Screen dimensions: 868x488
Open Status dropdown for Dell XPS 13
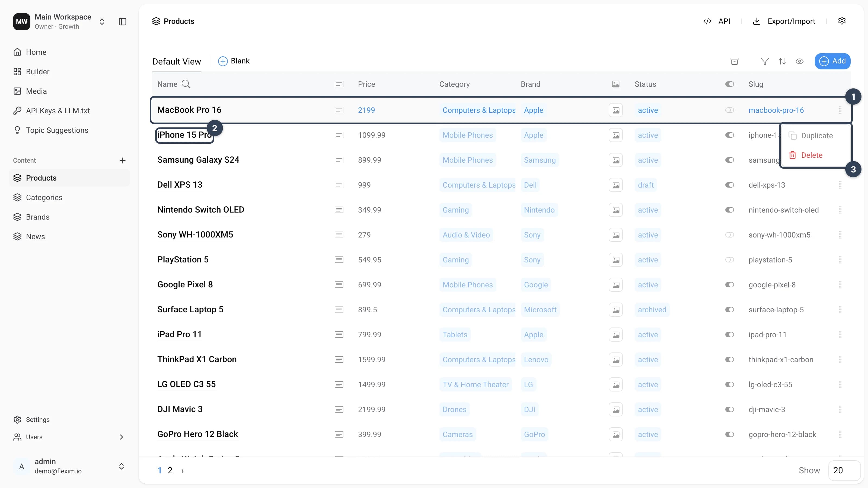click(x=646, y=185)
